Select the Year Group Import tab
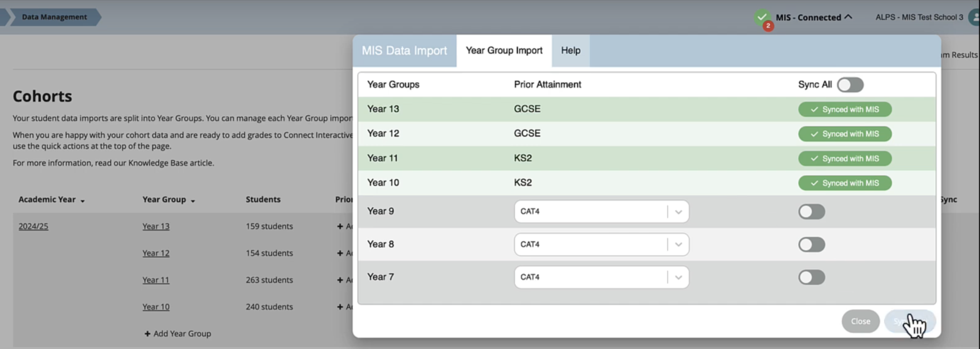The height and width of the screenshot is (349, 980). click(x=504, y=50)
